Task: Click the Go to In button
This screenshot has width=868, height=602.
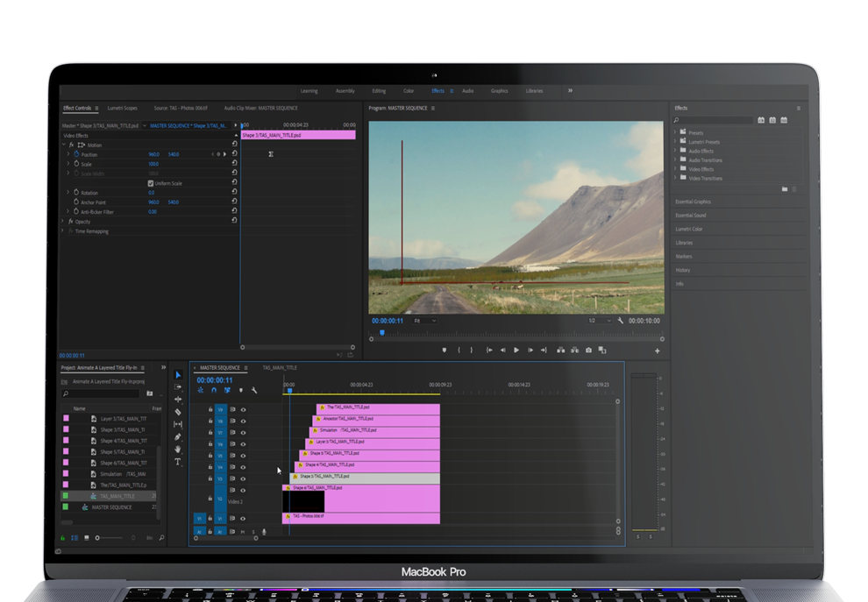Action: (489, 351)
